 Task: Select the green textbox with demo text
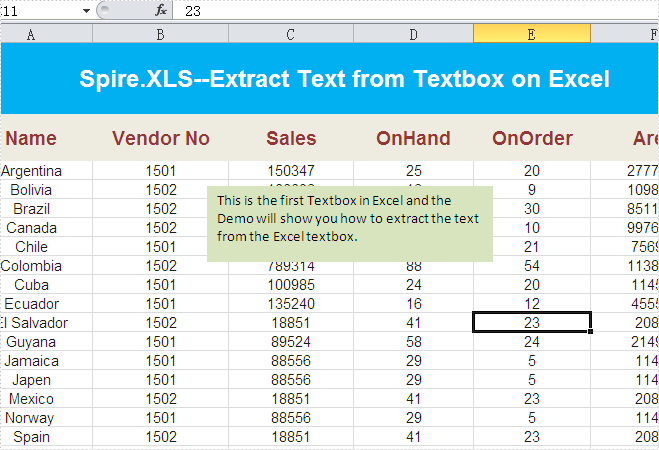click(x=350, y=224)
